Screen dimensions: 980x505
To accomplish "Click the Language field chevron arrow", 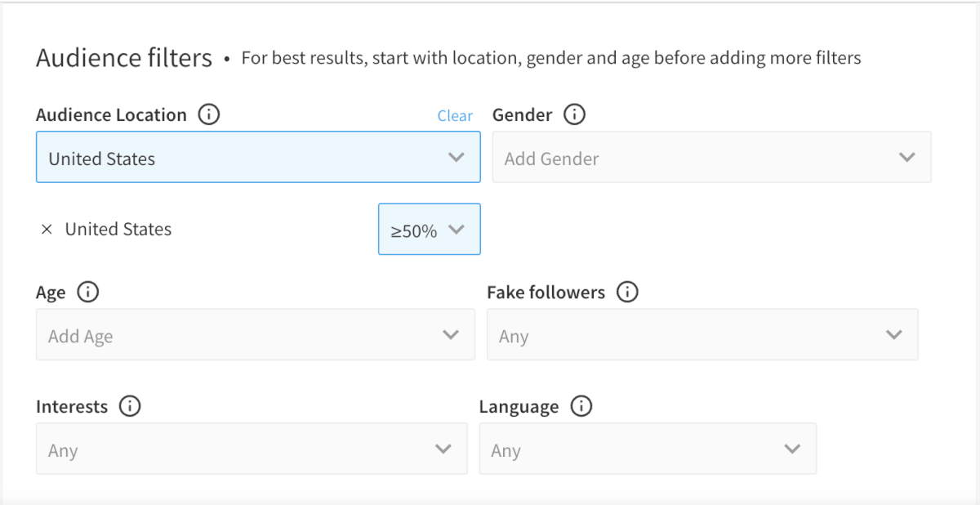I will (x=791, y=449).
